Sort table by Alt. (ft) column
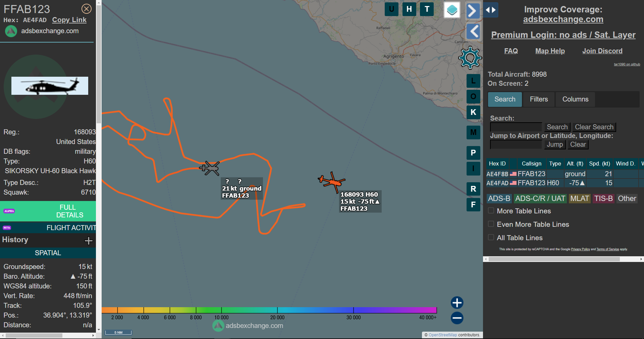 coord(575,163)
